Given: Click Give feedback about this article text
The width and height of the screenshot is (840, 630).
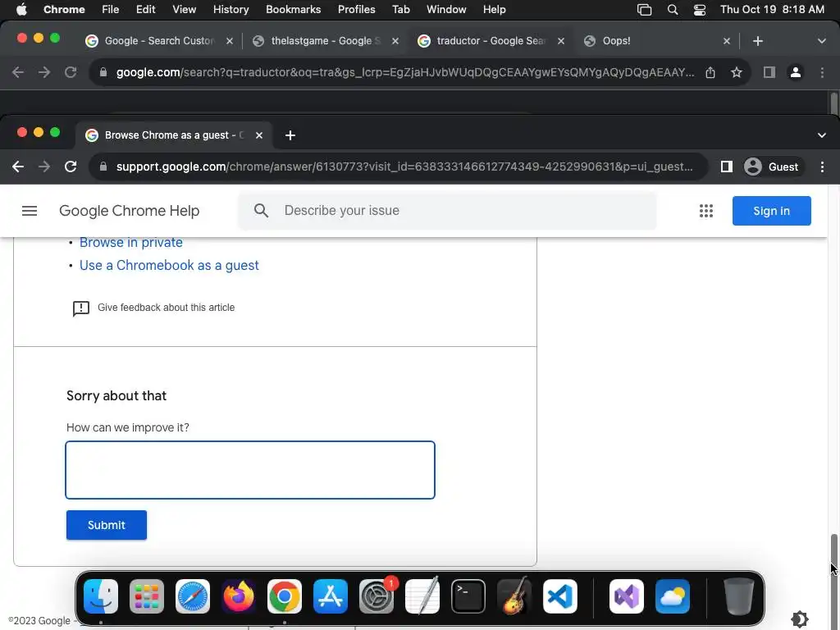Looking at the screenshot, I should click(x=166, y=308).
